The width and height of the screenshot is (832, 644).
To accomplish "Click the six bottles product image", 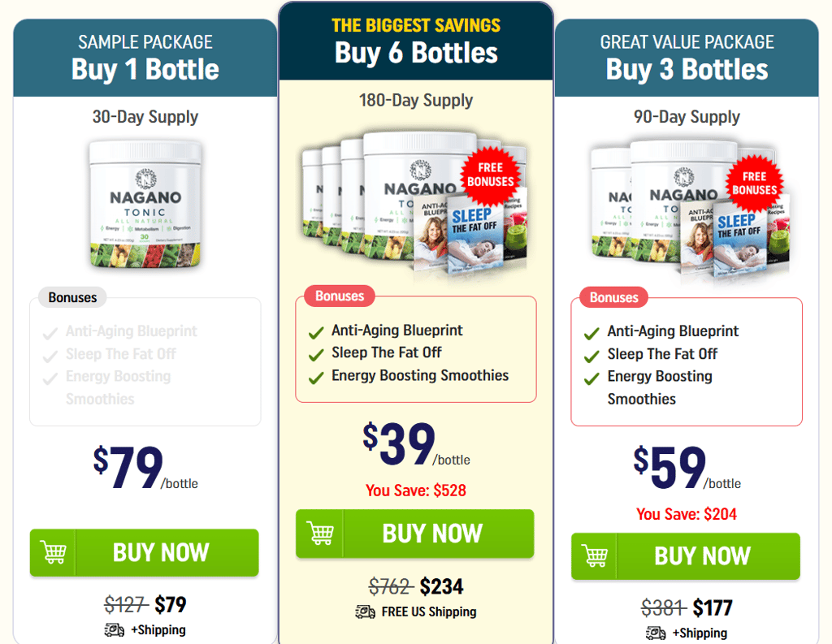I will pyautogui.click(x=415, y=204).
